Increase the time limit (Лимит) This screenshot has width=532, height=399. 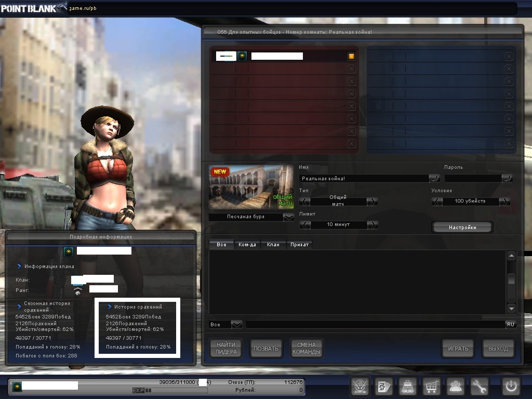(373, 225)
